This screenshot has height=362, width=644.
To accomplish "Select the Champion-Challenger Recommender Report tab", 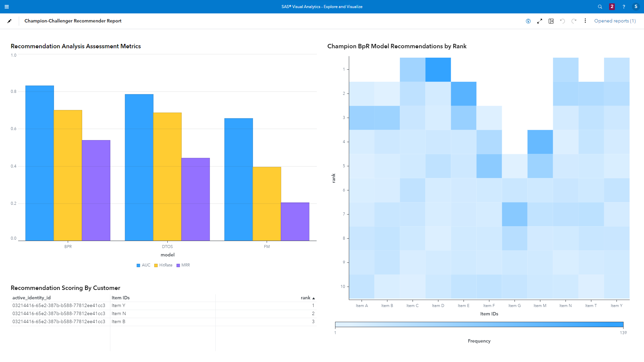I will pos(73,21).
